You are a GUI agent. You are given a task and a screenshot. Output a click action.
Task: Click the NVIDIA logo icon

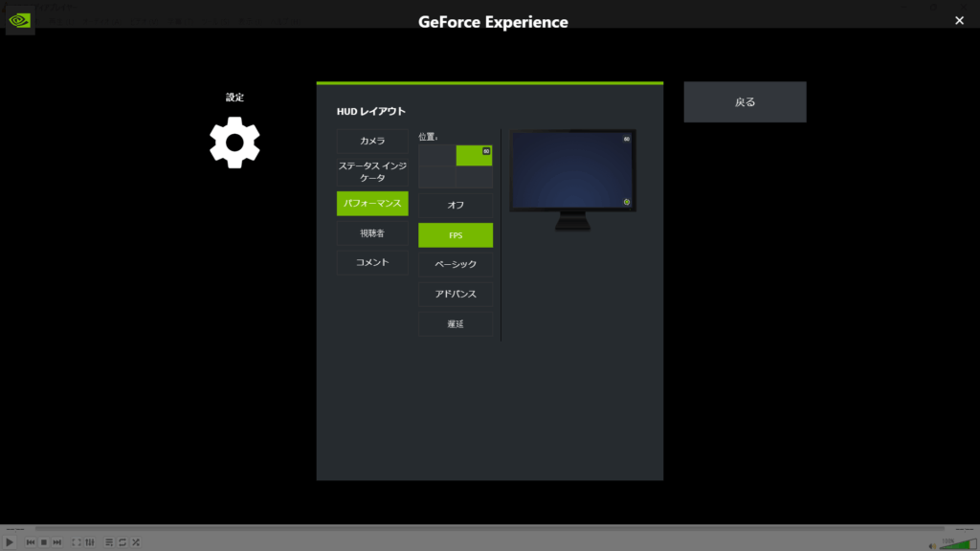point(19,21)
